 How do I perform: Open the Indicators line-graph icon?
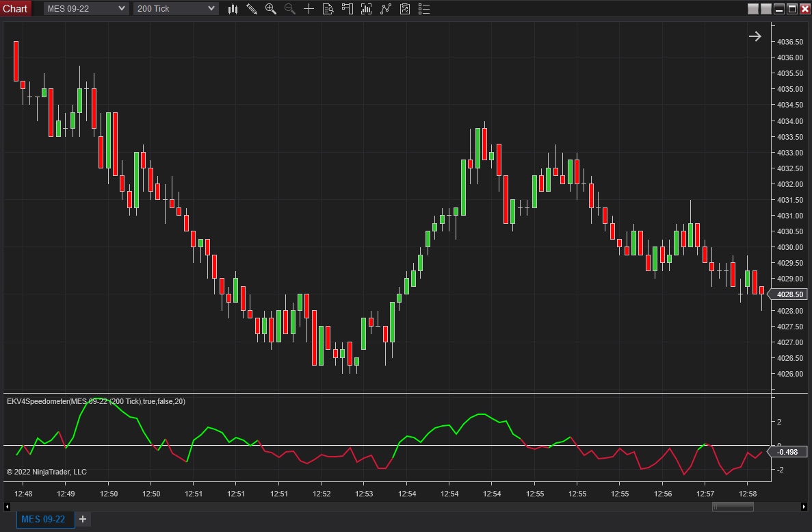click(x=386, y=9)
